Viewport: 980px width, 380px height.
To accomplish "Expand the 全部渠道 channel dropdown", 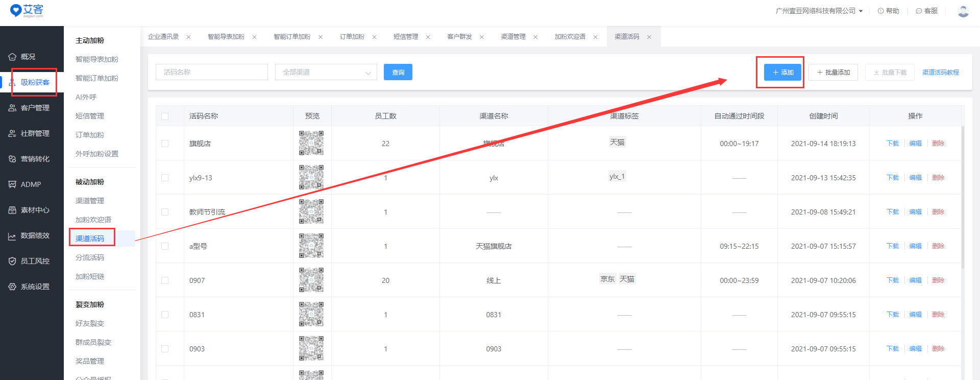I will pyautogui.click(x=326, y=72).
